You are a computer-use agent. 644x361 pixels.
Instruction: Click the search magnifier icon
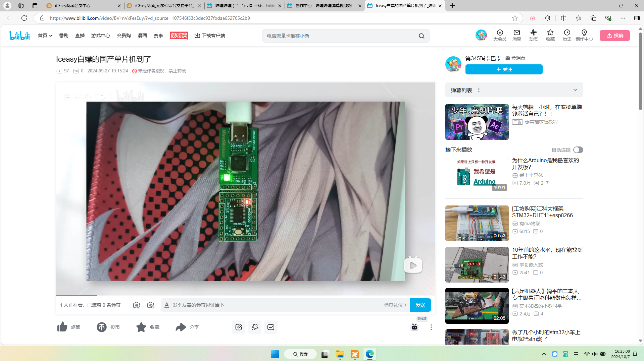422,36
